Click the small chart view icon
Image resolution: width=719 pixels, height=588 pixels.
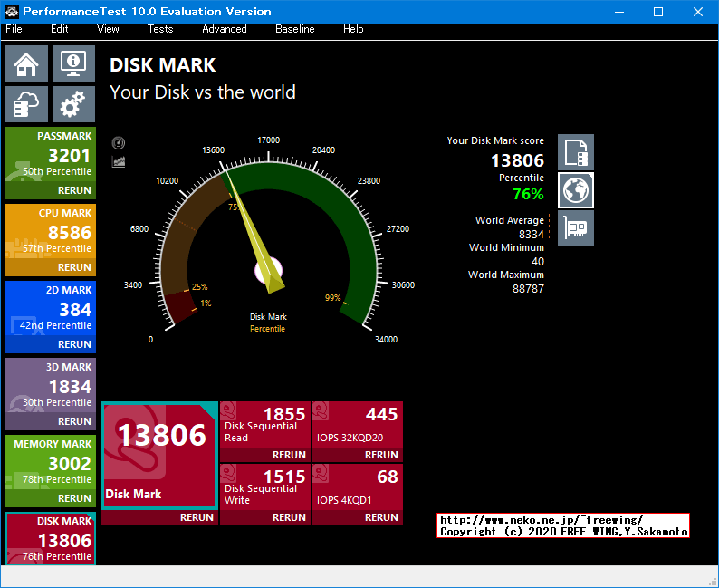pyautogui.click(x=118, y=161)
